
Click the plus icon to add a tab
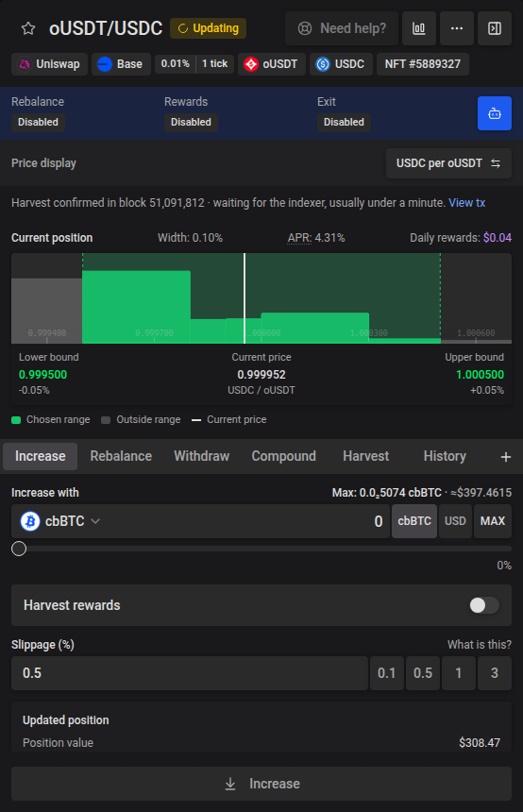(x=506, y=457)
